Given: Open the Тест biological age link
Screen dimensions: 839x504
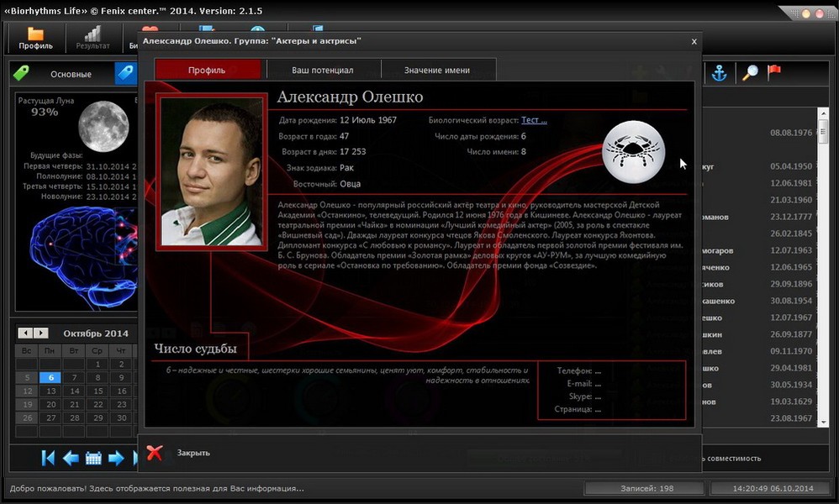Looking at the screenshot, I should point(534,120).
